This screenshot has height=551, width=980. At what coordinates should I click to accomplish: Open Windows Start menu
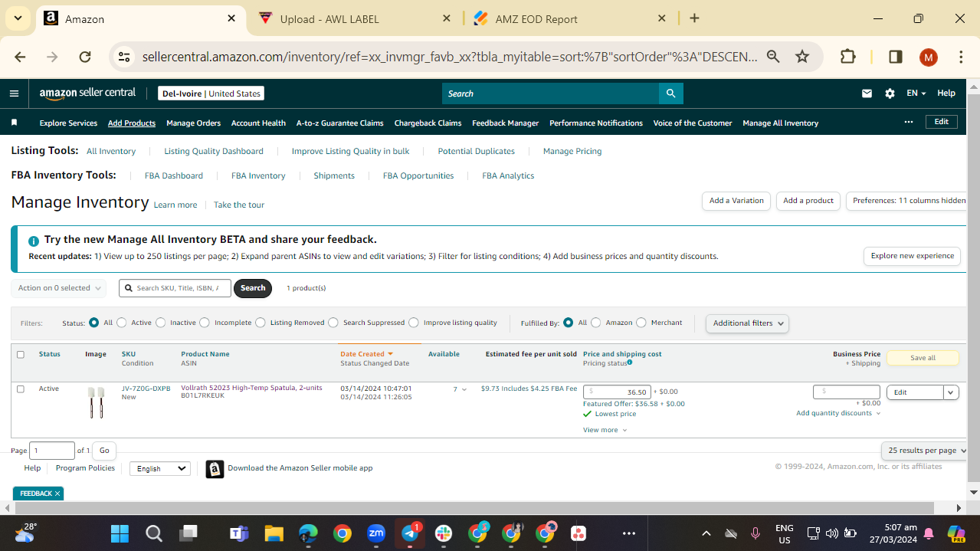pos(120,533)
